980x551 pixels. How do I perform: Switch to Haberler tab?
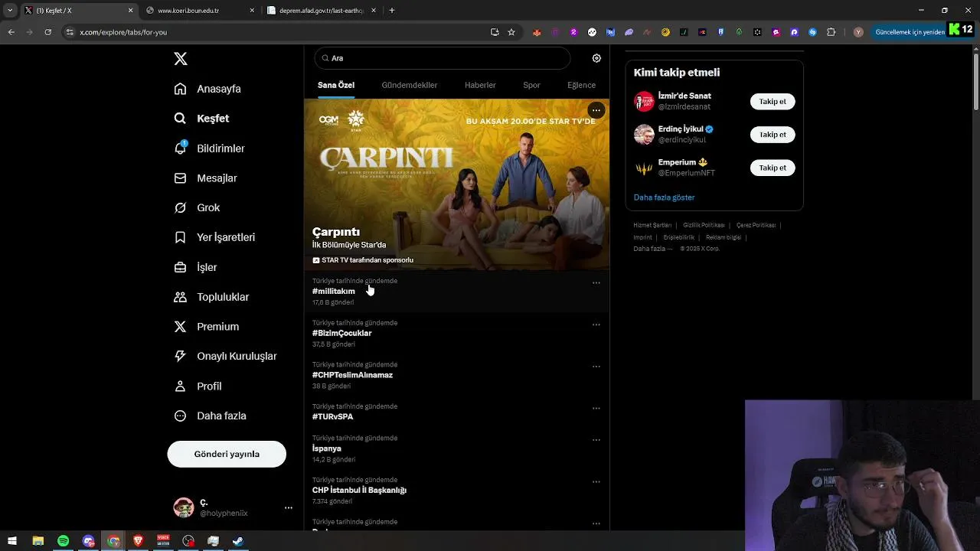(x=480, y=85)
